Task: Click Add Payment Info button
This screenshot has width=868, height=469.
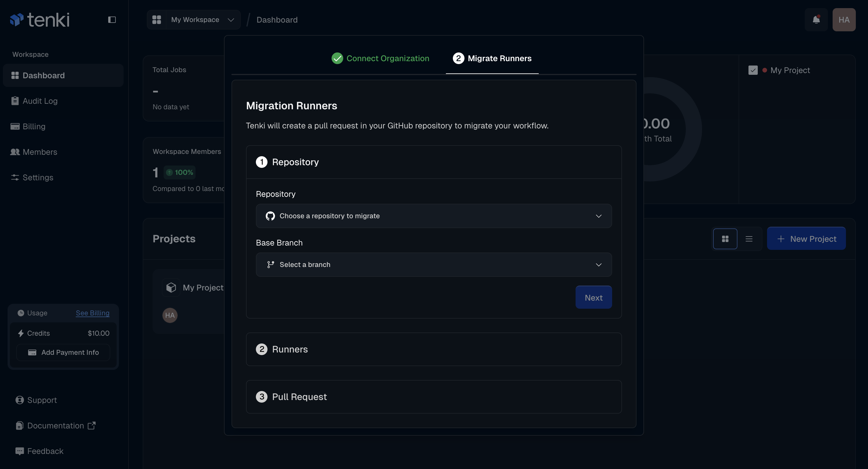Action: [63, 352]
